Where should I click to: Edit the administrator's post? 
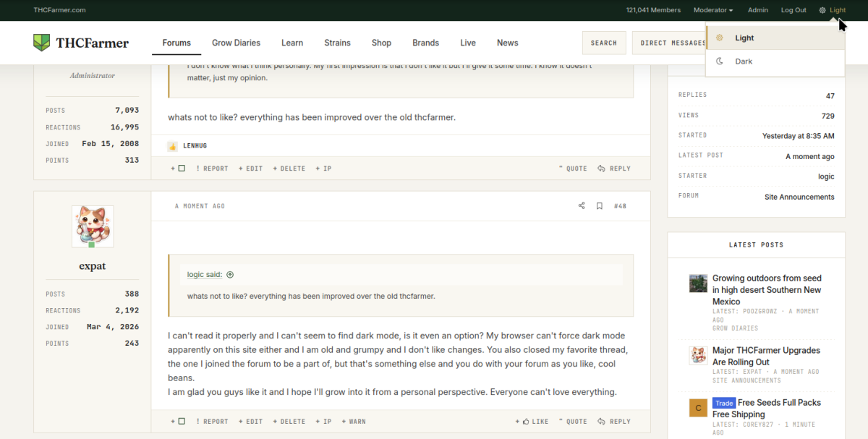(x=250, y=169)
